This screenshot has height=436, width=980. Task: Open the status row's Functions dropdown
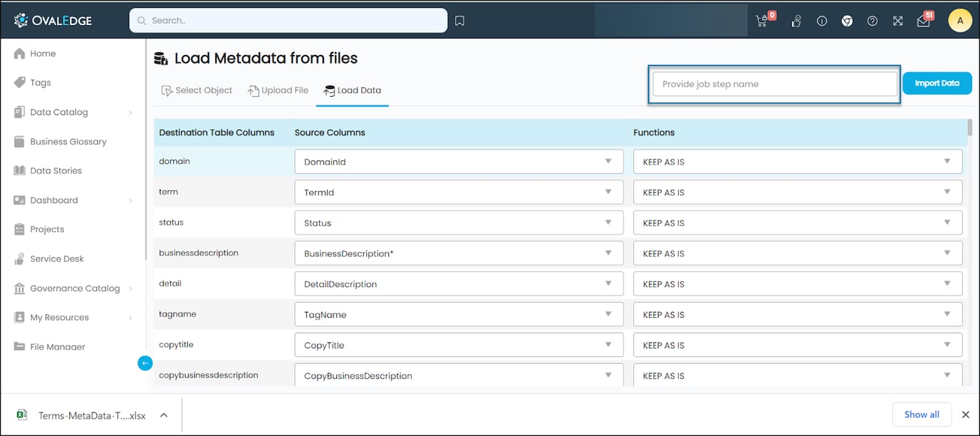798,223
